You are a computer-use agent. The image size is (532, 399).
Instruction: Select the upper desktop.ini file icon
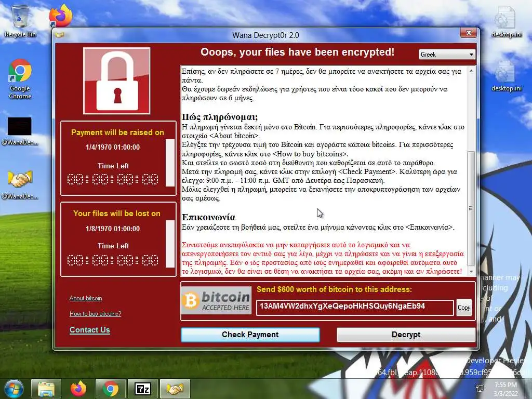tap(506, 21)
